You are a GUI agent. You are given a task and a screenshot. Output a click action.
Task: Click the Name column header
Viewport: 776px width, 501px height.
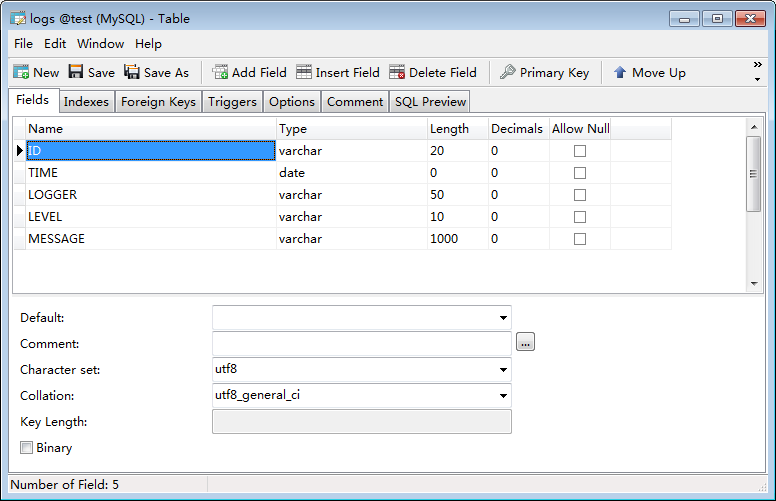pos(150,129)
